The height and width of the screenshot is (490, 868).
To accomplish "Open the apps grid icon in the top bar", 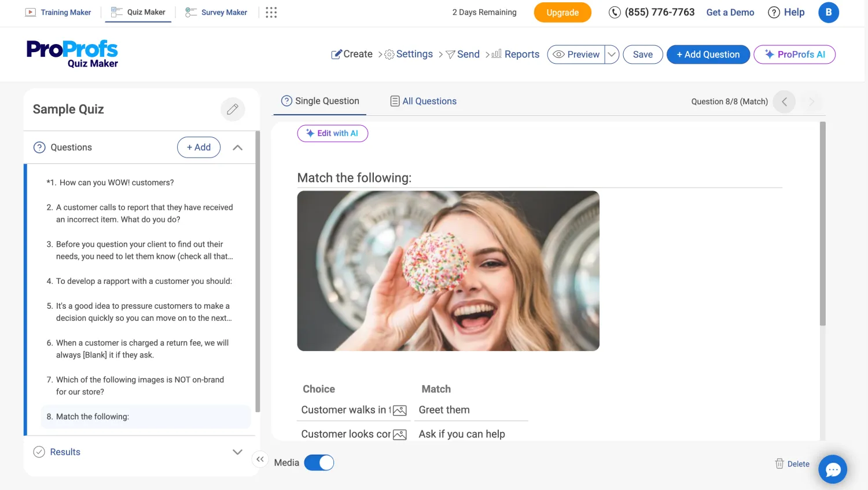I will (271, 12).
